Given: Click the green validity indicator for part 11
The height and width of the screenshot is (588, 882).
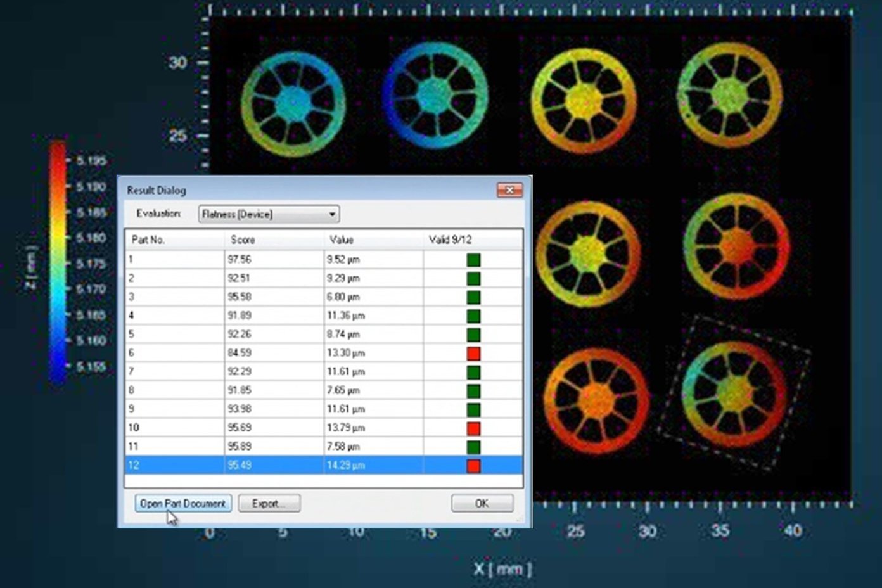Looking at the screenshot, I should click(474, 446).
